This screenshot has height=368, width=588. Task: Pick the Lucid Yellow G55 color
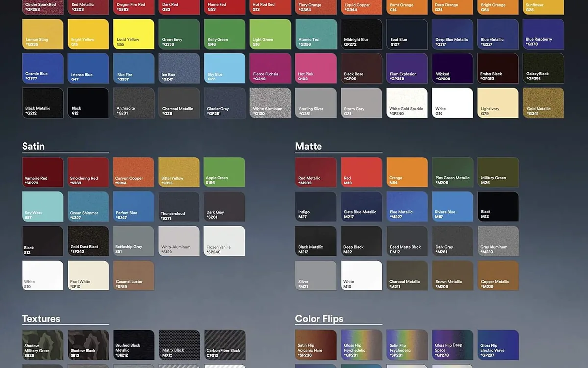134,34
